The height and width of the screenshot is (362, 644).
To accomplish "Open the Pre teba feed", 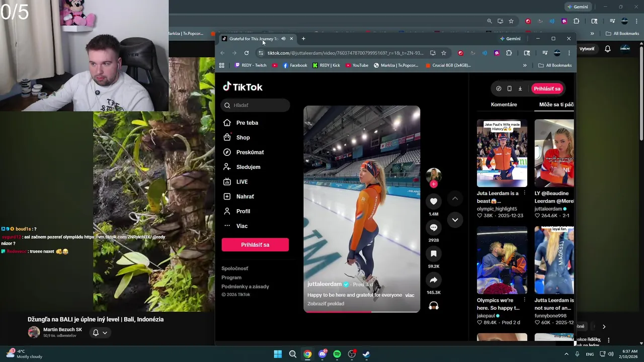I will pyautogui.click(x=247, y=123).
